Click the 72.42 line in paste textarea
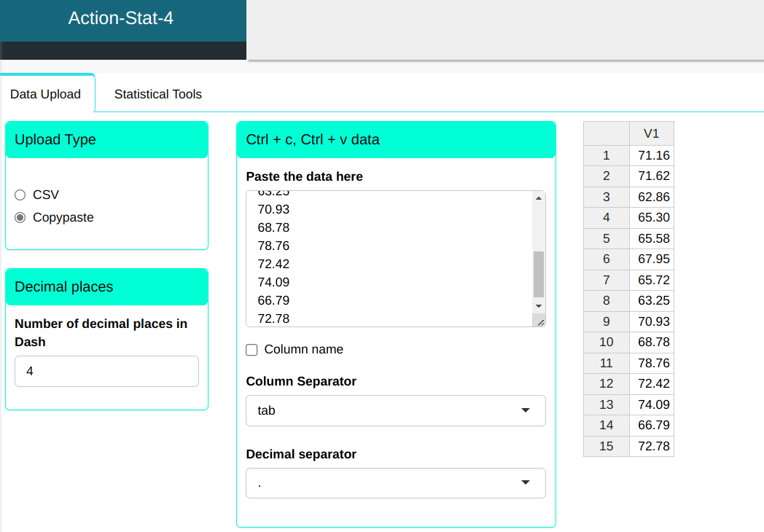764x532 pixels. (274, 264)
